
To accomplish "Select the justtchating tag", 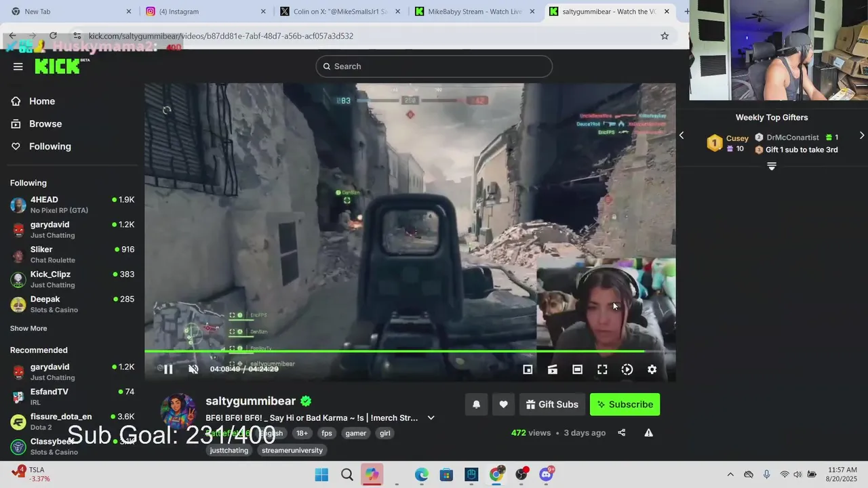I will click(x=229, y=450).
